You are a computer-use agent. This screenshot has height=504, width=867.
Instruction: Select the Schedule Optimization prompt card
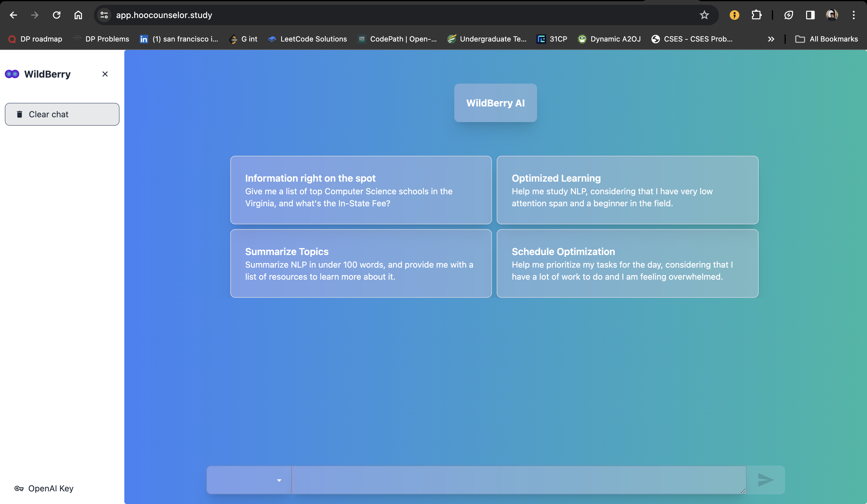[627, 263]
